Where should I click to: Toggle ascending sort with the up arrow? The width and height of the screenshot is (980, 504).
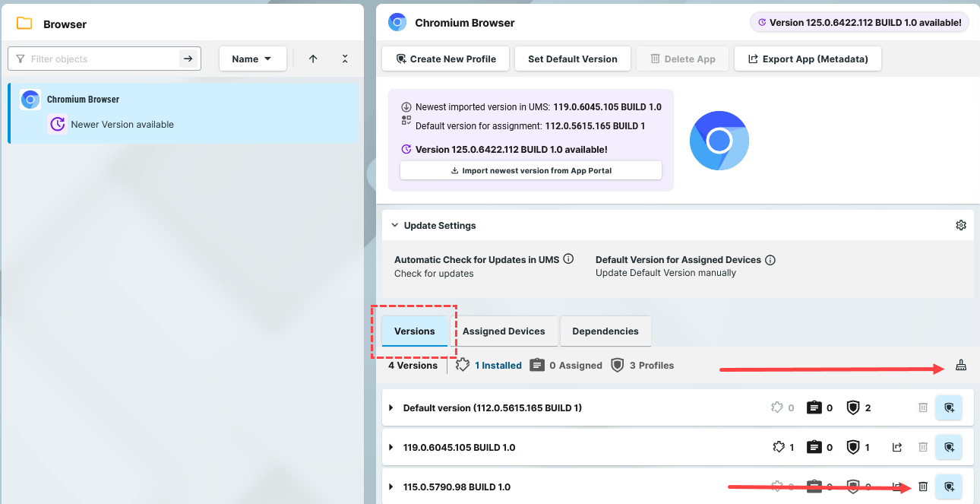(x=313, y=59)
